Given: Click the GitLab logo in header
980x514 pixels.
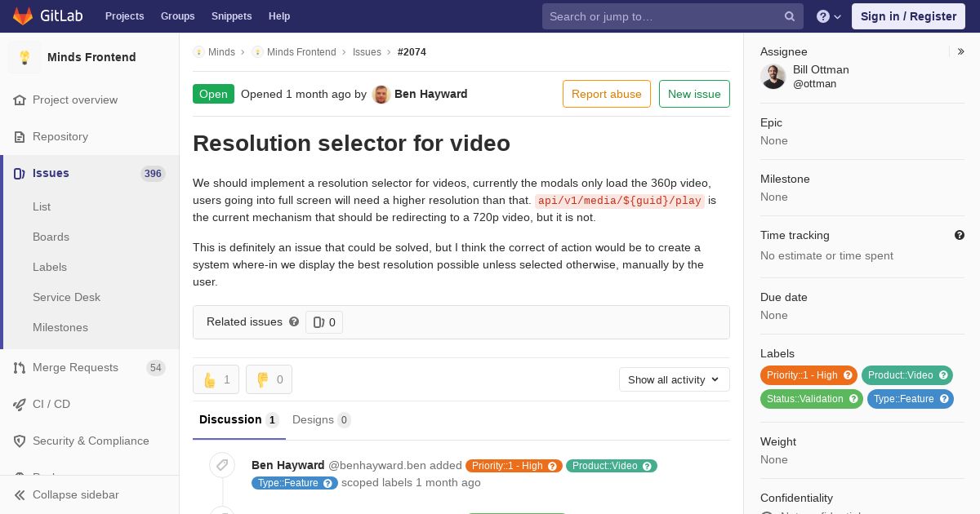Looking at the screenshot, I should click(47, 16).
